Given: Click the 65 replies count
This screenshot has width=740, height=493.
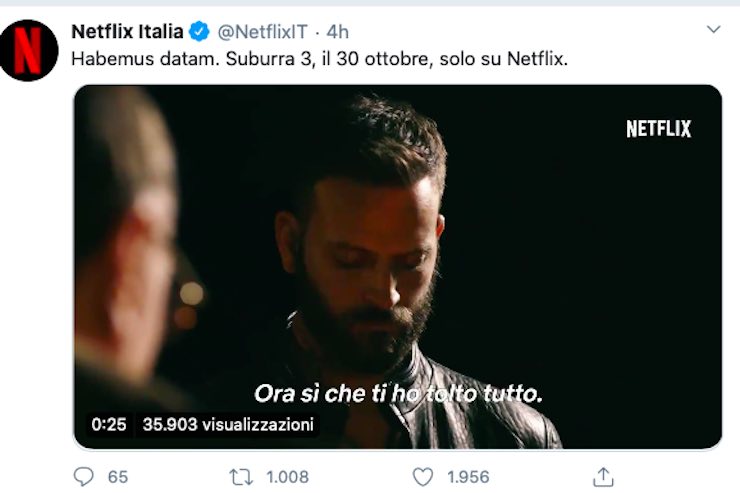Looking at the screenshot, I should (118, 477).
